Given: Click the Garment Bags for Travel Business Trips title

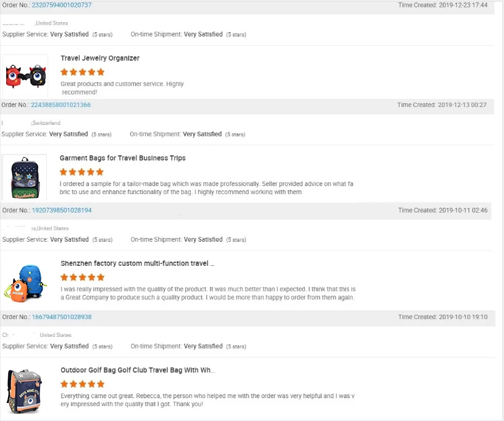Looking at the screenshot, I should point(122,158).
